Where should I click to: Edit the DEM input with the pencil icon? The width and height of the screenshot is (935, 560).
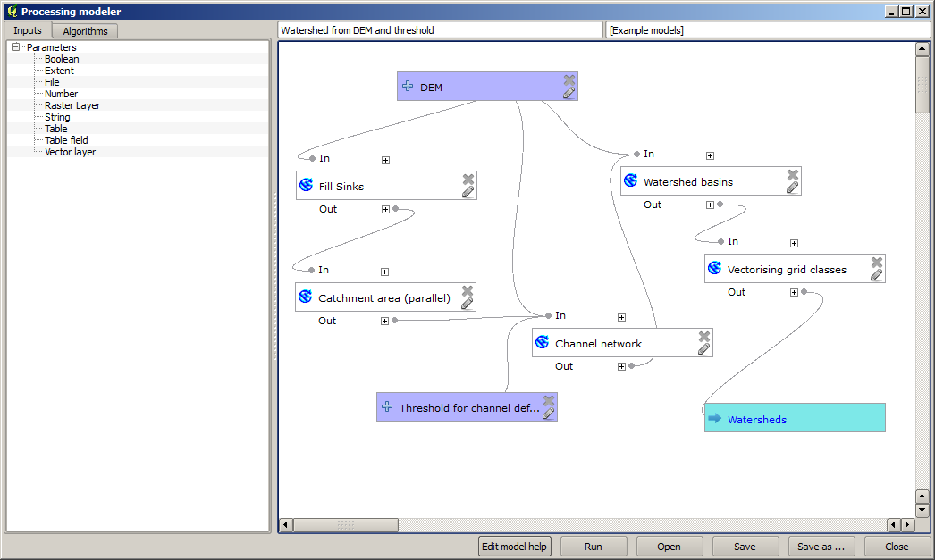click(x=569, y=93)
